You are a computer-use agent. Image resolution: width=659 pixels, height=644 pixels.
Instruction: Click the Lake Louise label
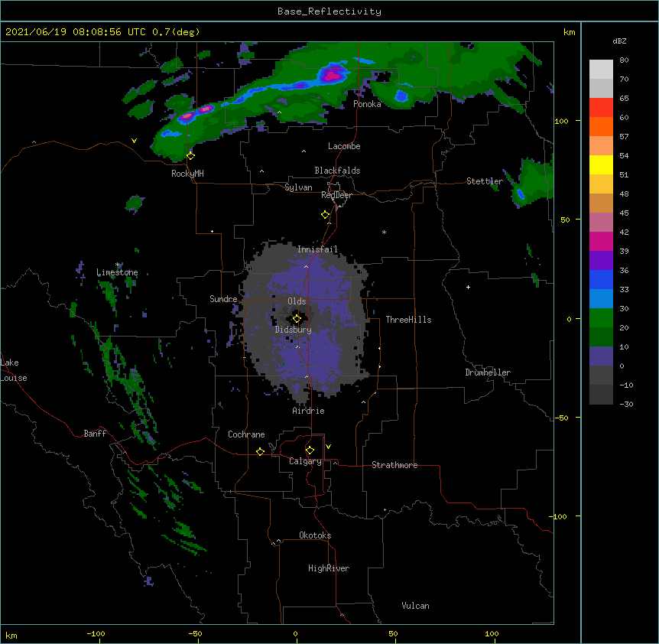(13, 370)
